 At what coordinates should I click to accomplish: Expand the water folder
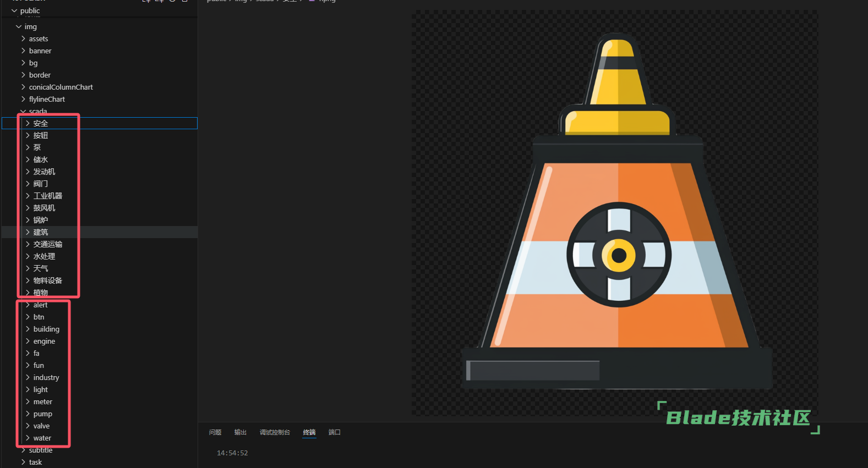42,438
